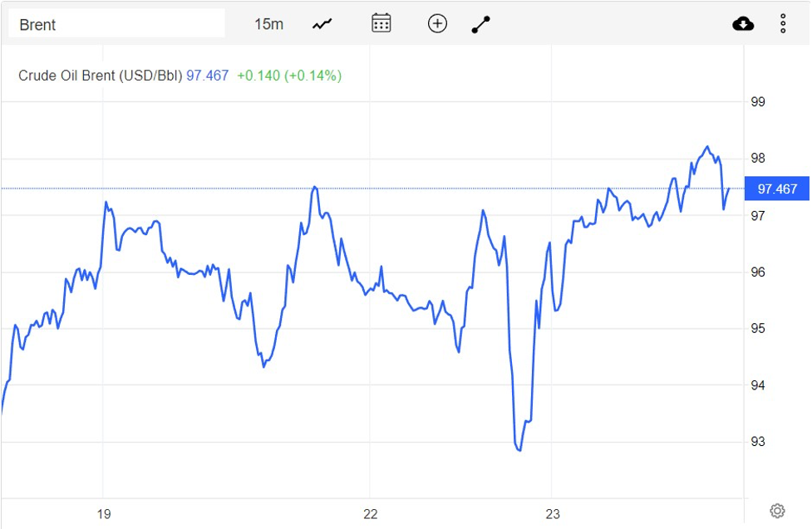This screenshot has width=812, height=529.
Task: Click the cloud download icon
Action: 743,23
